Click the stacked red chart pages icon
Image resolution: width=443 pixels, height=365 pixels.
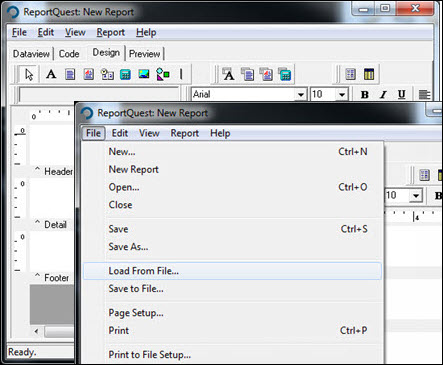click(266, 74)
